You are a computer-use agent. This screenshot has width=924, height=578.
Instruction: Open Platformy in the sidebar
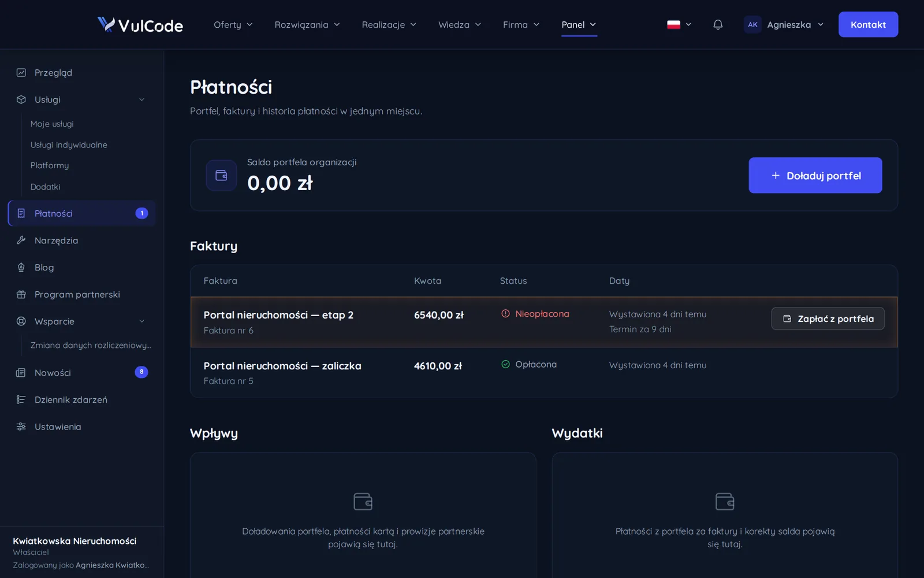[50, 165]
